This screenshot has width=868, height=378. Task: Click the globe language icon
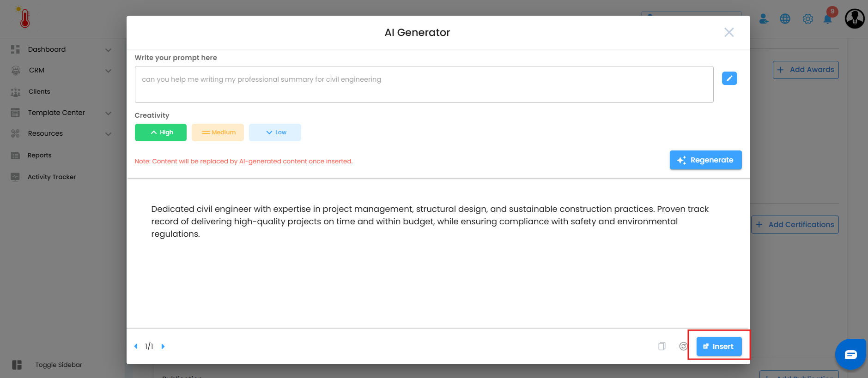[x=785, y=19]
